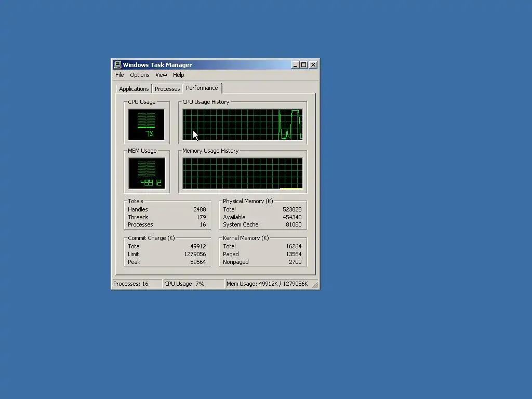Image resolution: width=532 pixels, height=399 pixels.
Task: Click Commit Charge Total value 49912
Action: point(198,246)
